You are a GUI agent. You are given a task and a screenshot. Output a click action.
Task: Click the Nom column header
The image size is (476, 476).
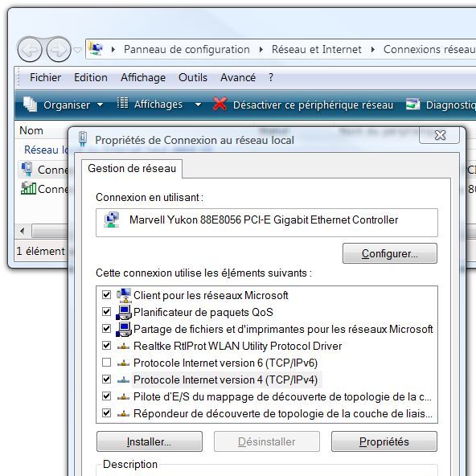coord(31,131)
